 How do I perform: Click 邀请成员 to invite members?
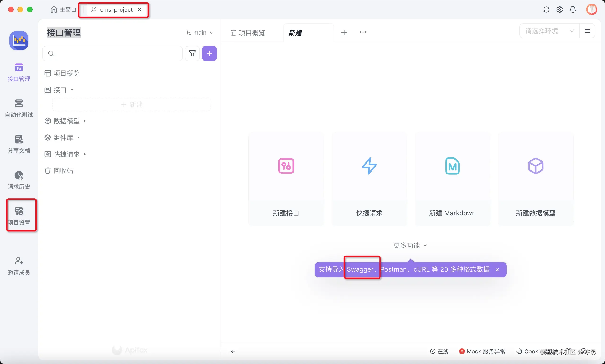(18, 266)
